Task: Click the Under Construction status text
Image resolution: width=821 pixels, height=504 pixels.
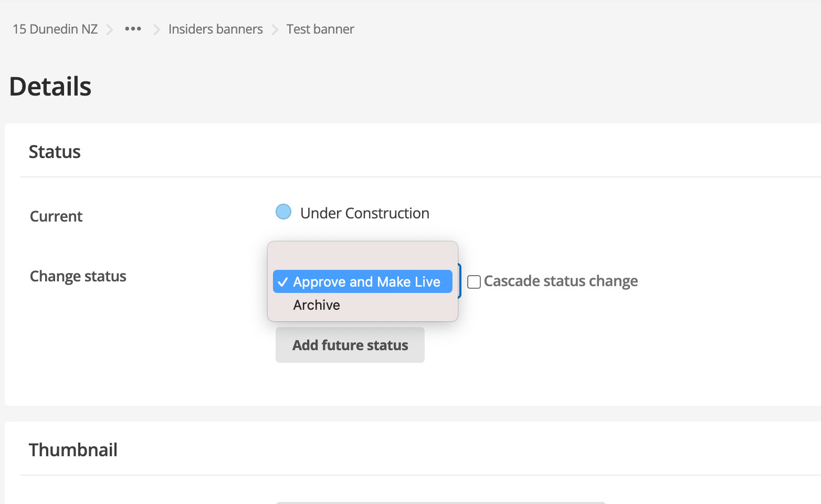Action: pyautogui.click(x=365, y=213)
